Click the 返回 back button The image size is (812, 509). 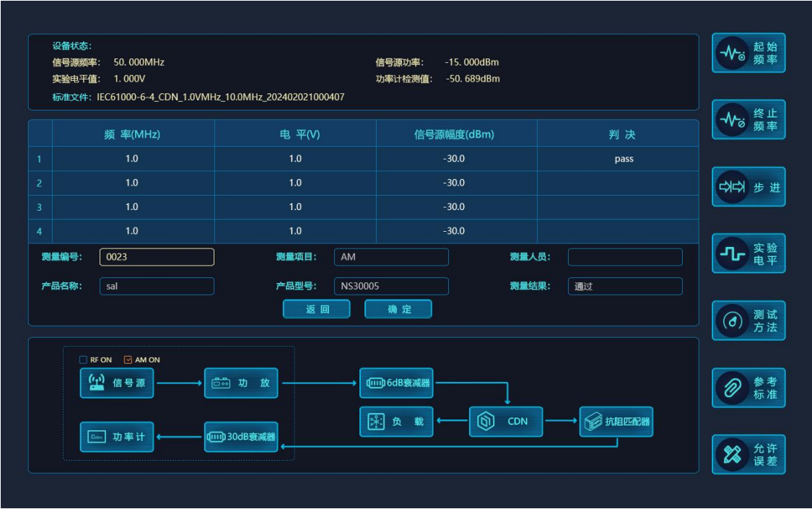pyautogui.click(x=316, y=309)
